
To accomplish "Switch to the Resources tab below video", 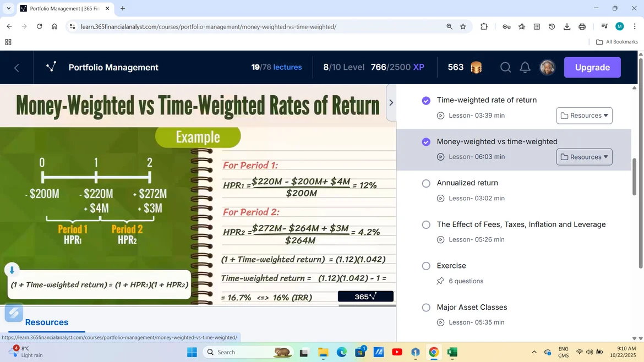I will click(x=47, y=322).
